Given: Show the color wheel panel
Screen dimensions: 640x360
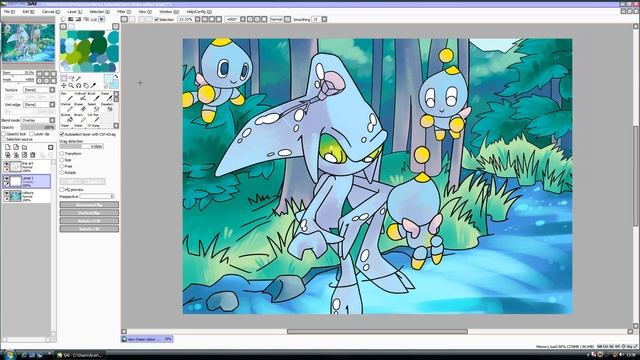Looking at the screenshot, I should 63,19.
